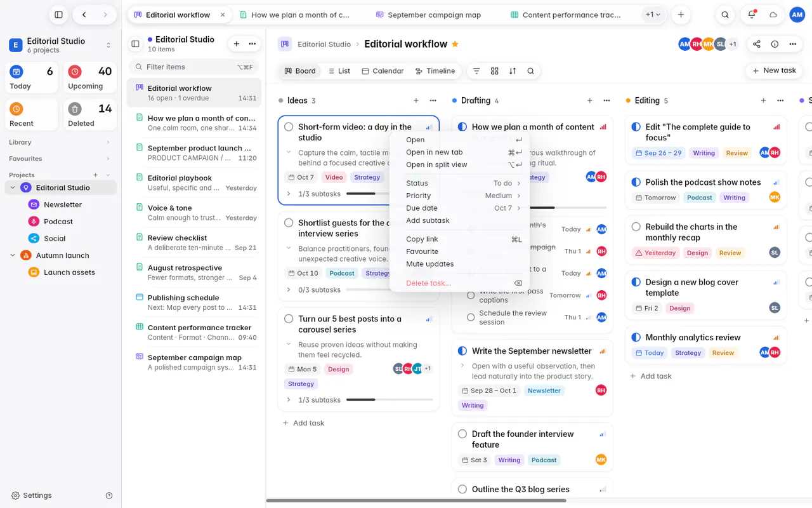Screen dimensions: 812x508
Task: Open "Content performance tracker" list item
Action: [194, 333]
